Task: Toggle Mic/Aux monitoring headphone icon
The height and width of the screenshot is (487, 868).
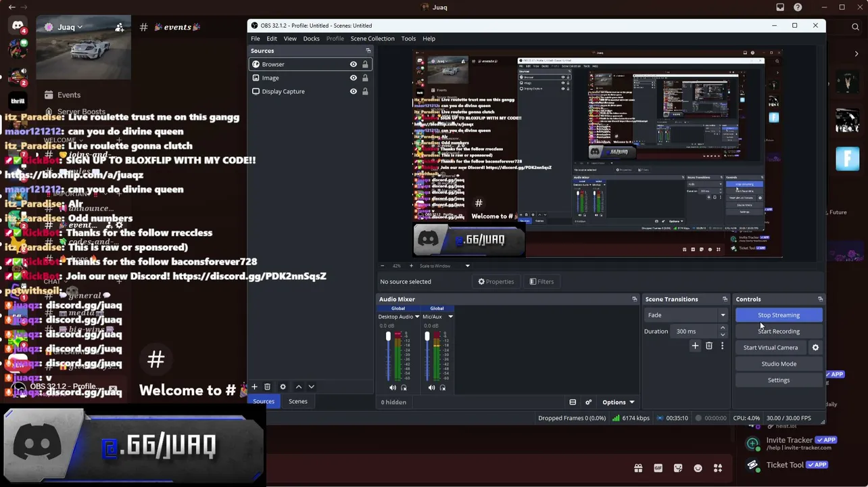Action: pyautogui.click(x=443, y=388)
